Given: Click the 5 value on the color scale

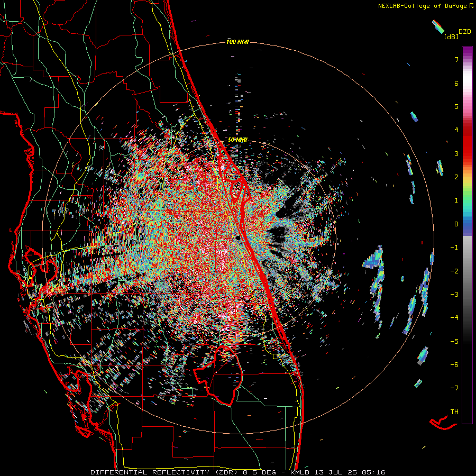Looking at the screenshot, I should (x=456, y=106).
